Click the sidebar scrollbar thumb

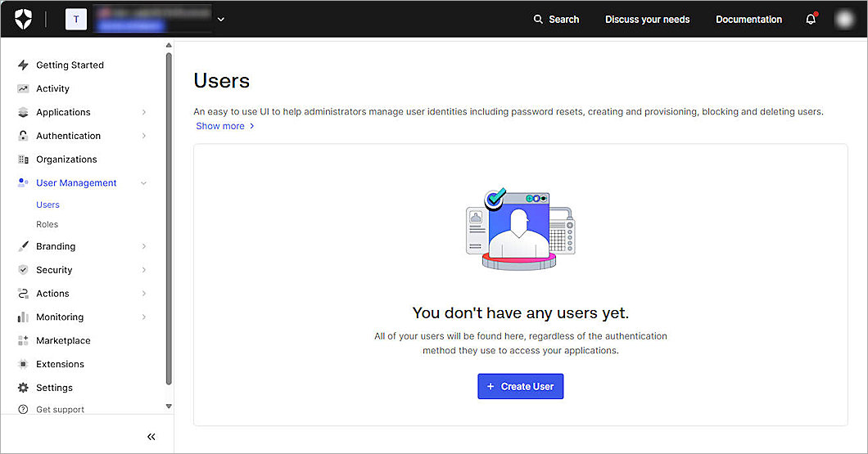coord(169,218)
